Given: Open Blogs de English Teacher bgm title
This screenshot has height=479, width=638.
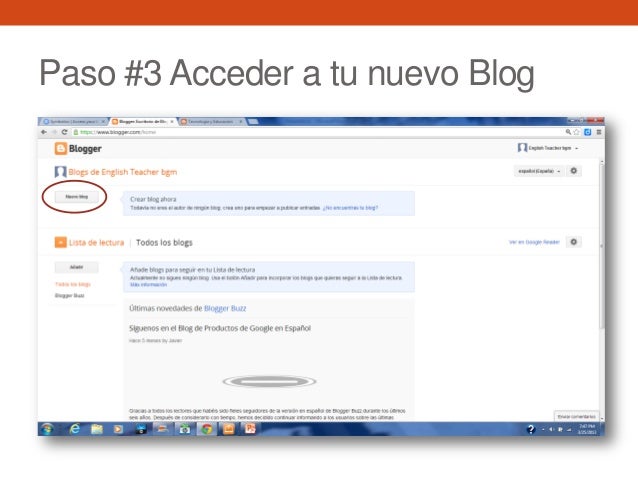Looking at the screenshot, I should (x=123, y=172).
